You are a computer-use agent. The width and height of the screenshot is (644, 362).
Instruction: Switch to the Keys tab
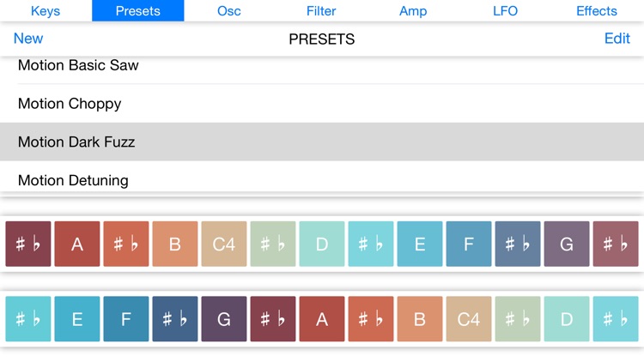click(x=46, y=10)
